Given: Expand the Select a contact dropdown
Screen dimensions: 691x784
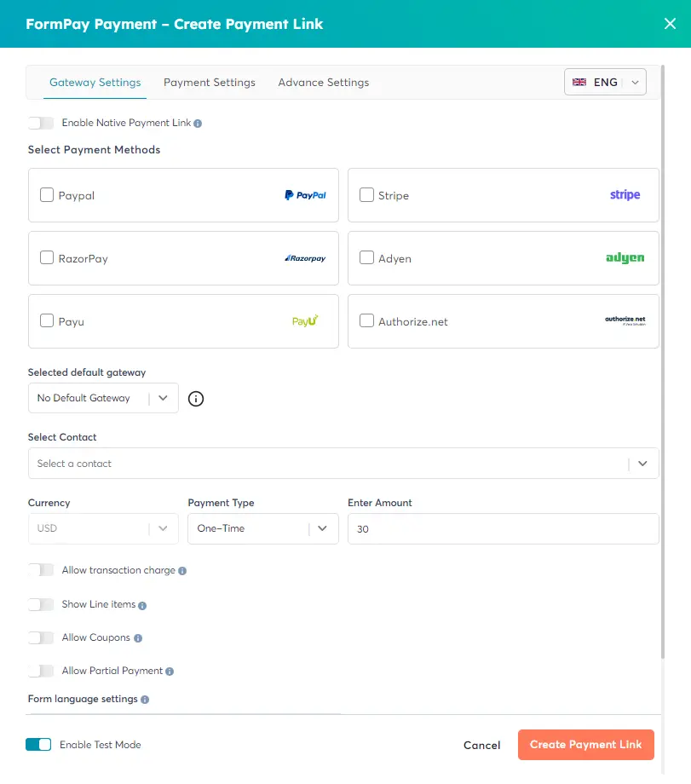Looking at the screenshot, I should (x=643, y=463).
